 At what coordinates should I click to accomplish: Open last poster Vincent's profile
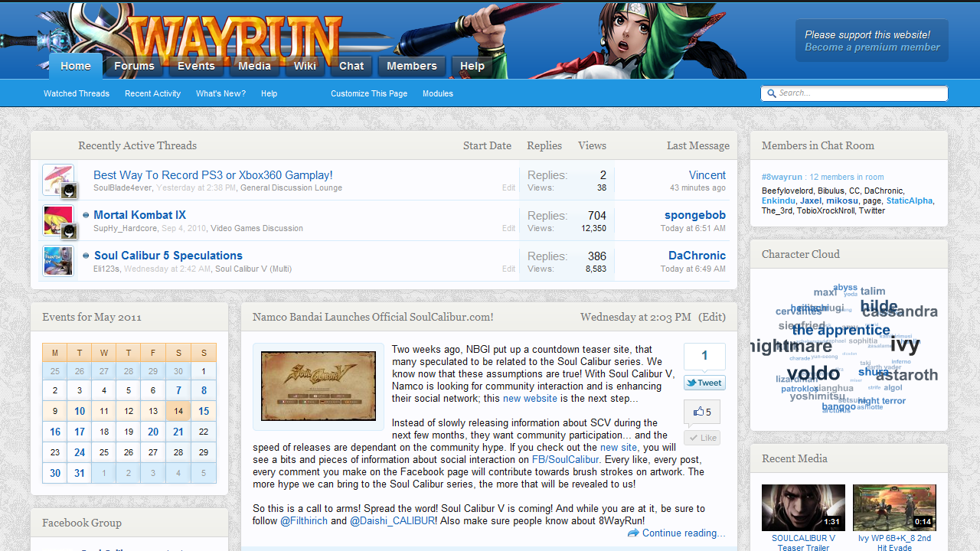pyautogui.click(x=707, y=175)
